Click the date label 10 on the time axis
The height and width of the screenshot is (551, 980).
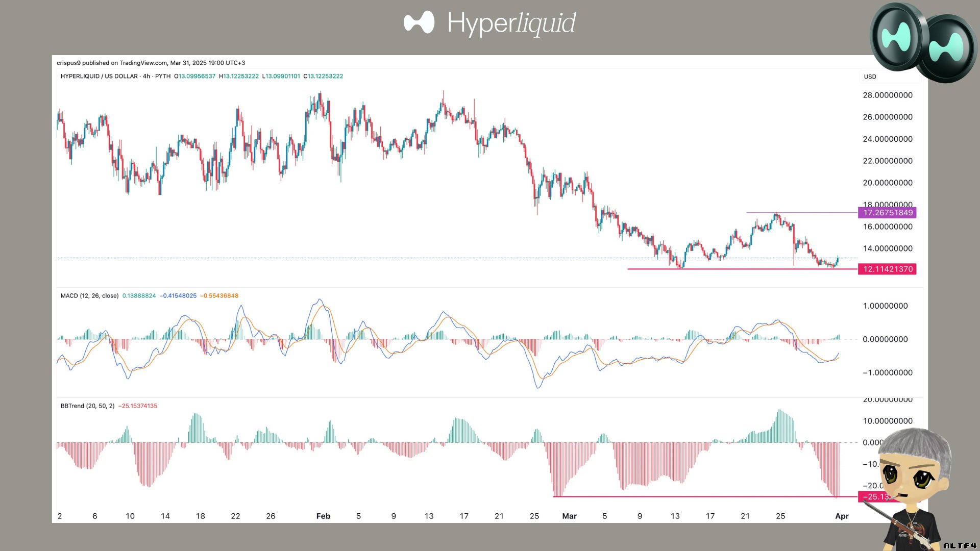(130, 516)
